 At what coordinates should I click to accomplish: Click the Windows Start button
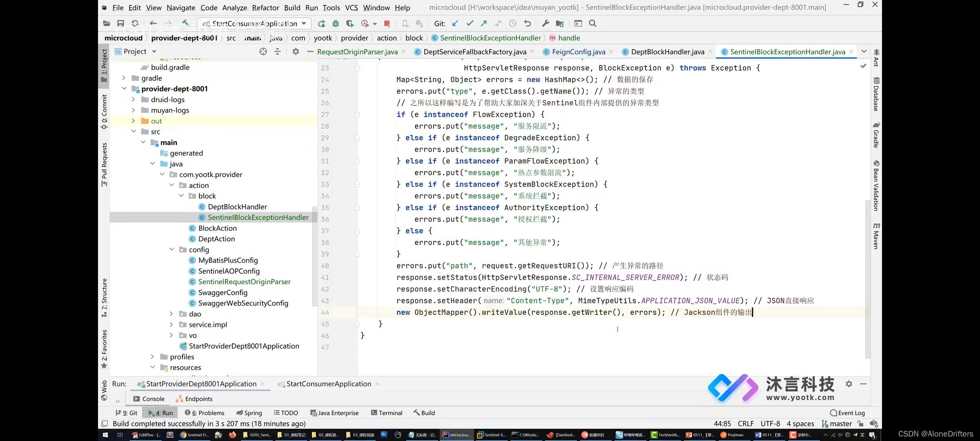tap(105, 435)
